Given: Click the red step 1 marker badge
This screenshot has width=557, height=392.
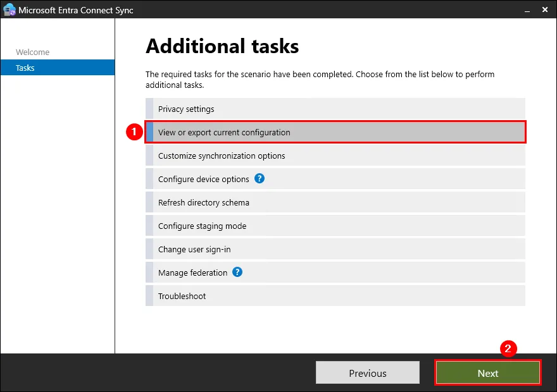Looking at the screenshot, I should pos(134,132).
